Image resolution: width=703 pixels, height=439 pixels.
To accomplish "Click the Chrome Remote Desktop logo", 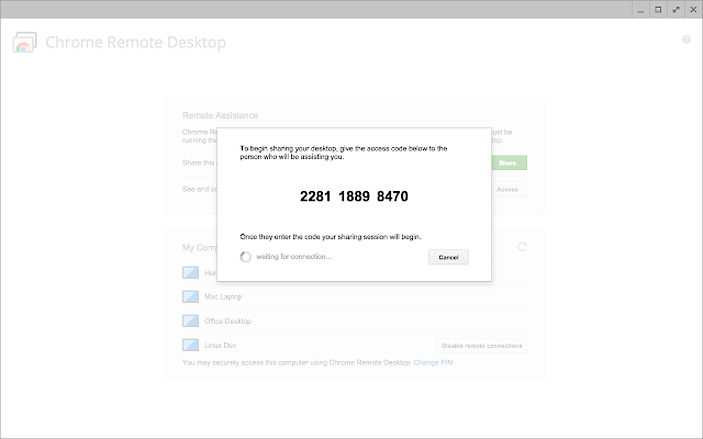I will click(24, 43).
